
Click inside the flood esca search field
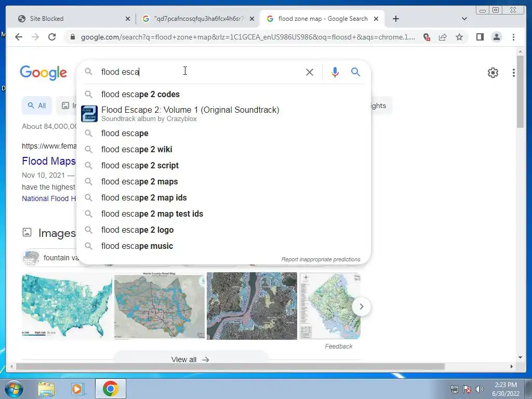pos(200,72)
